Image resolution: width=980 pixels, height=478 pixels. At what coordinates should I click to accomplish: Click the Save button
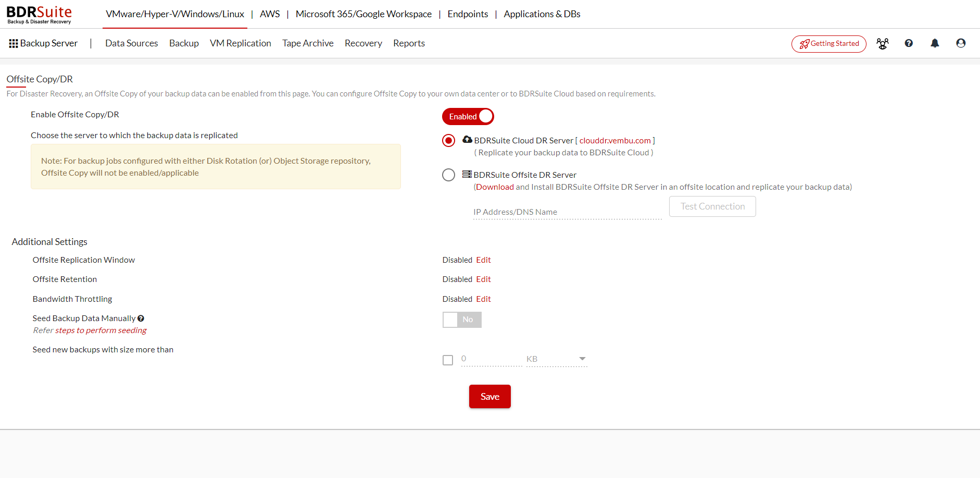(x=490, y=397)
